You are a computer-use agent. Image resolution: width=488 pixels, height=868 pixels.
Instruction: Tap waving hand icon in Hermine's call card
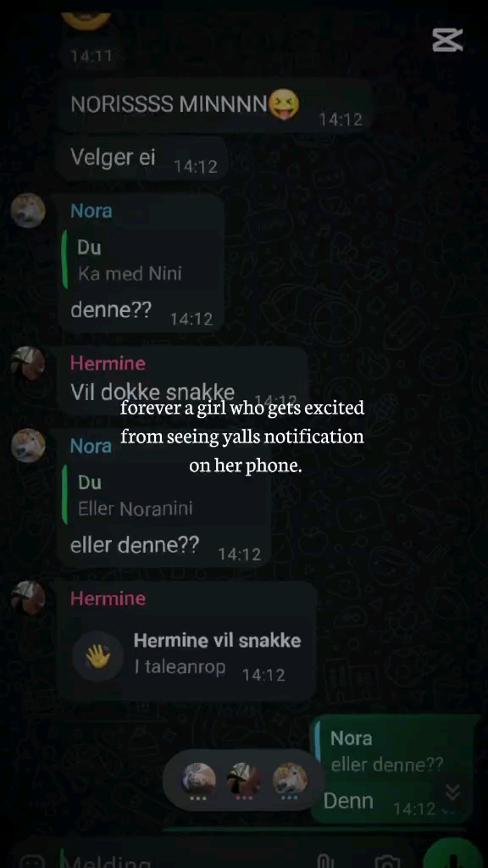[x=98, y=657]
